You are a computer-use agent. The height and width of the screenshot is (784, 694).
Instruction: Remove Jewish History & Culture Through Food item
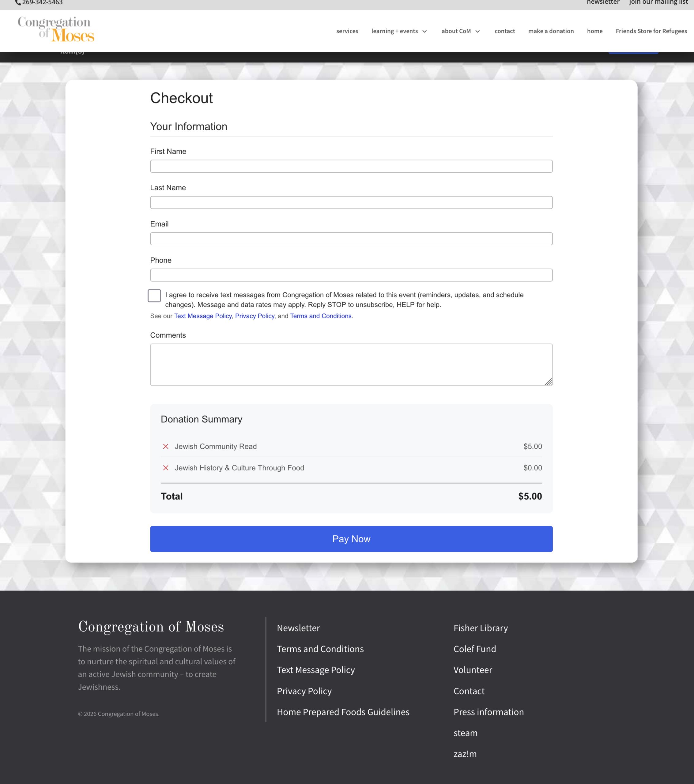click(166, 468)
